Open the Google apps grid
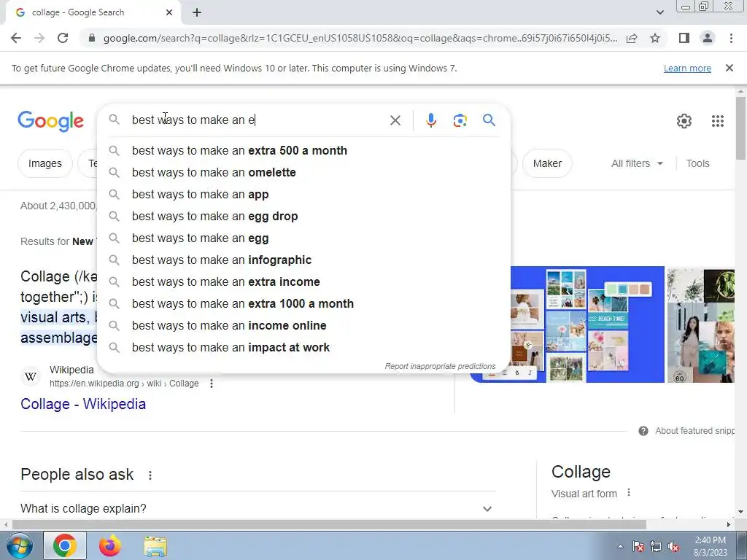Viewport: 747px width, 560px height. (x=718, y=121)
